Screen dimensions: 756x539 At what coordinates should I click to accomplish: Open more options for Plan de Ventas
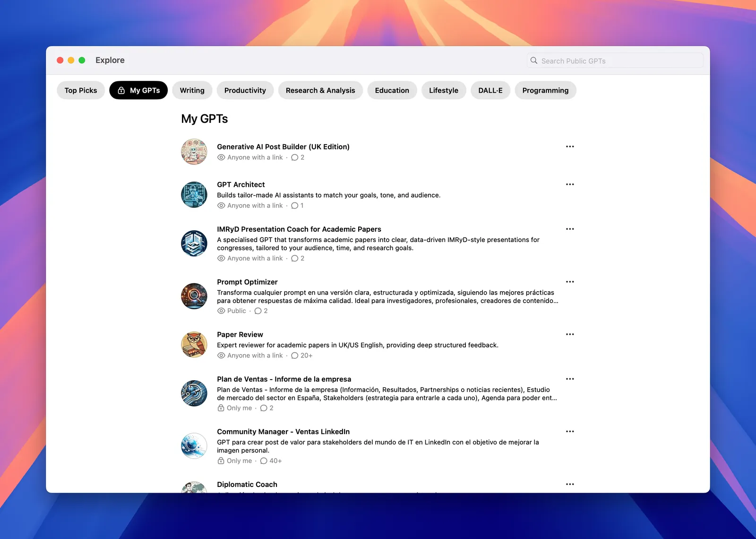[x=570, y=379]
